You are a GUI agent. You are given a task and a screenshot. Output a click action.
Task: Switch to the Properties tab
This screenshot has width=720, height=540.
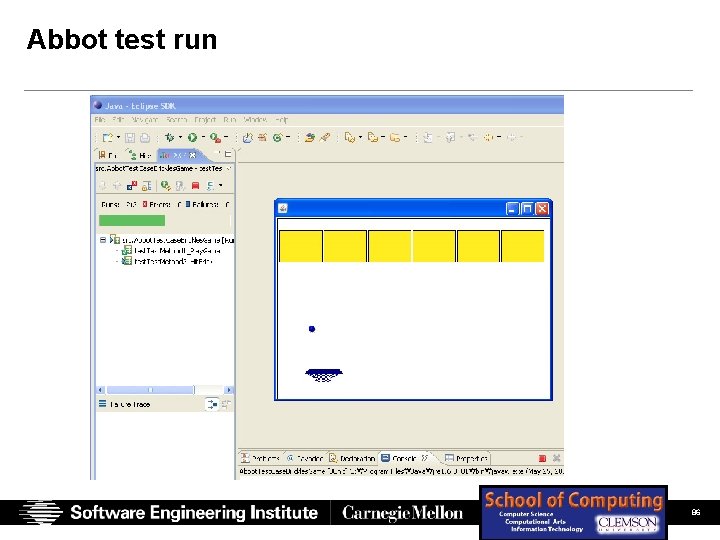pos(466,458)
